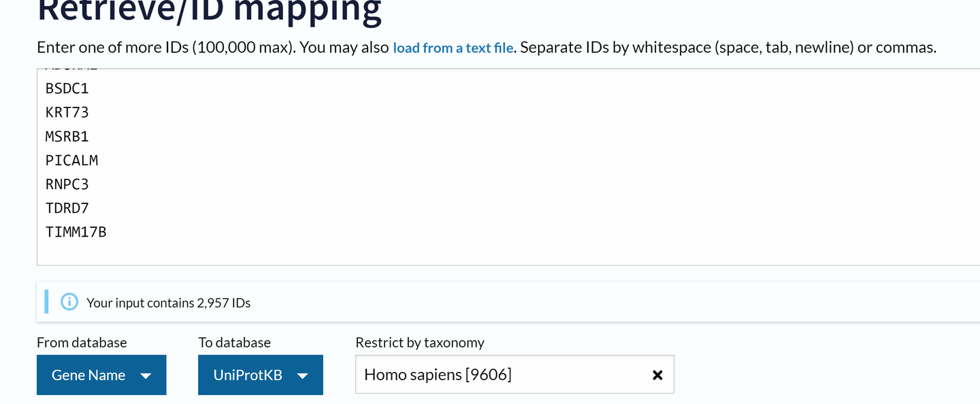Viewport: 980px width, 404px height.
Task: Place cursor on the BSDC1 line
Action: pyautogui.click(x=67, y=88)
